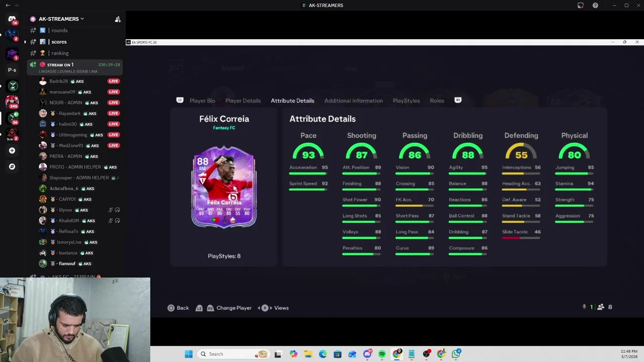Click the R1 next-tab icon
This screenshot has width=644, height=362.
(458, 100)
